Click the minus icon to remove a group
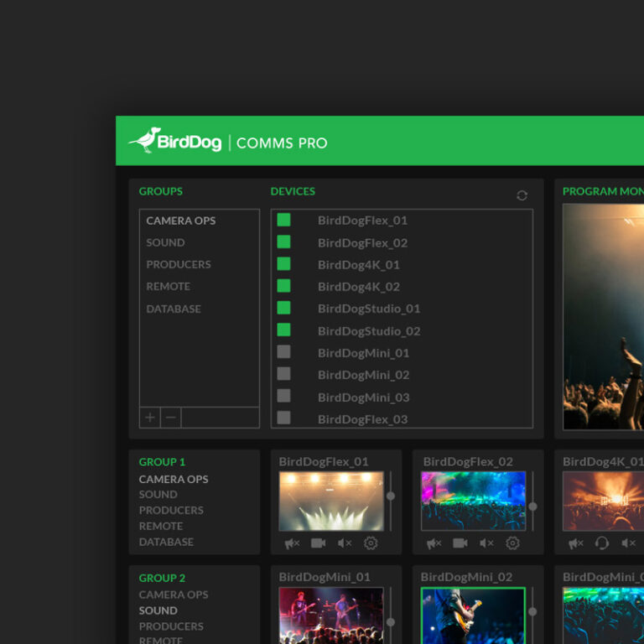 171,418
